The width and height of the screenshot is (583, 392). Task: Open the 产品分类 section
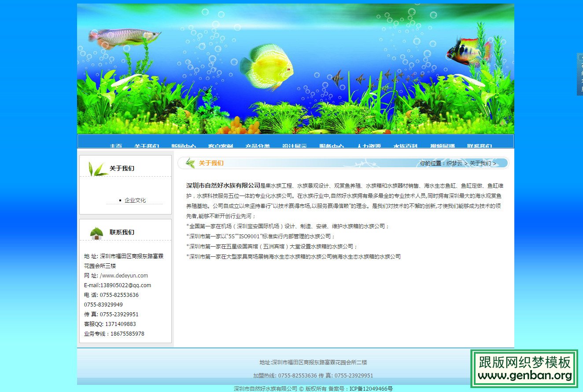click(x=257, y=147)
